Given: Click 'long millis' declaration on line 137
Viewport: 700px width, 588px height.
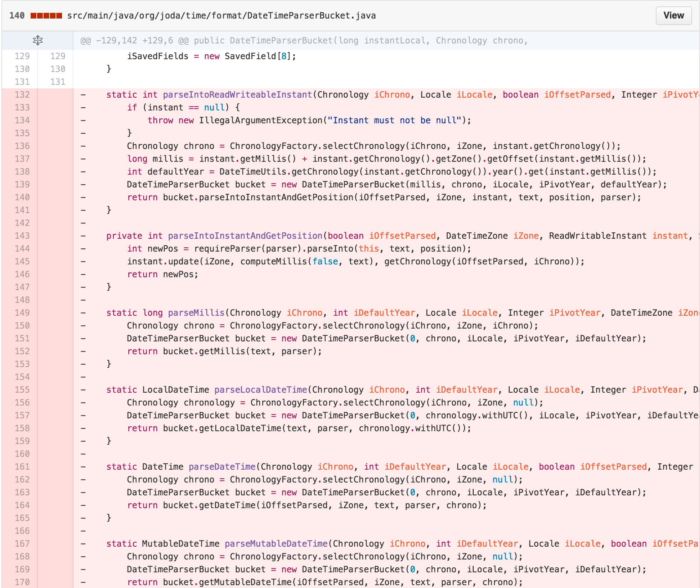Looking at the screenshot, I should pos(155,159).
